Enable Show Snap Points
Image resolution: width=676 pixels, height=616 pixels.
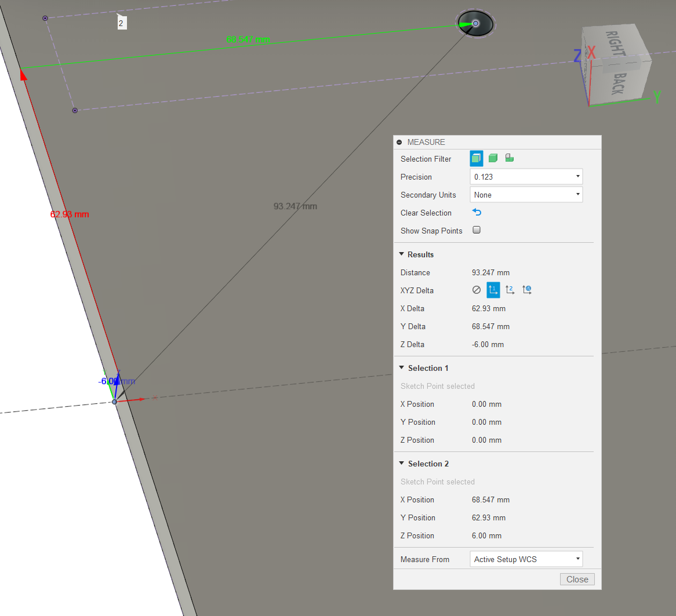[x=477, y=230]
